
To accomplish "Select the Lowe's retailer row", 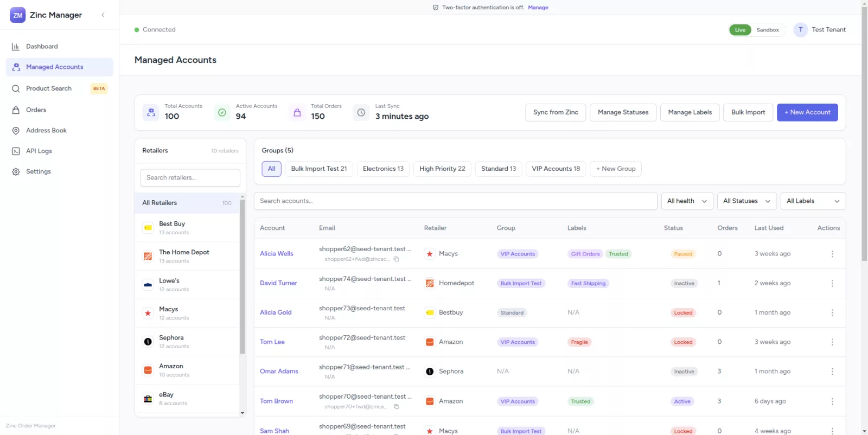I will point(187,285).
